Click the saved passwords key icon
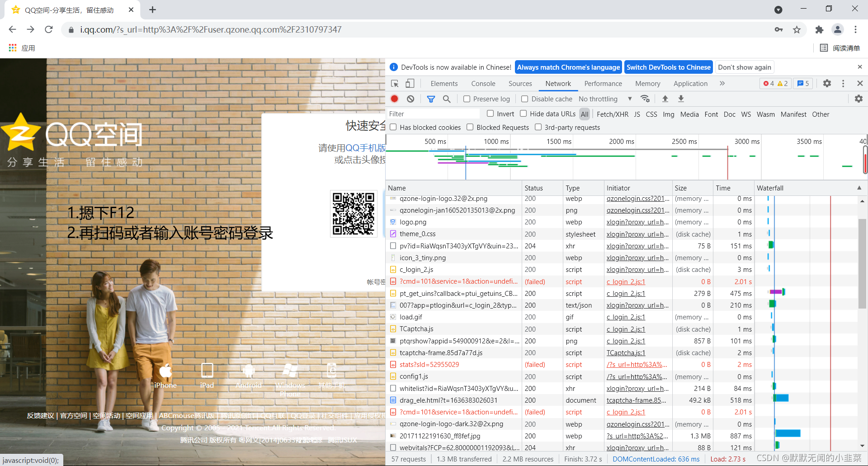Screen dimensions: 868x466 tap(778, 30)
